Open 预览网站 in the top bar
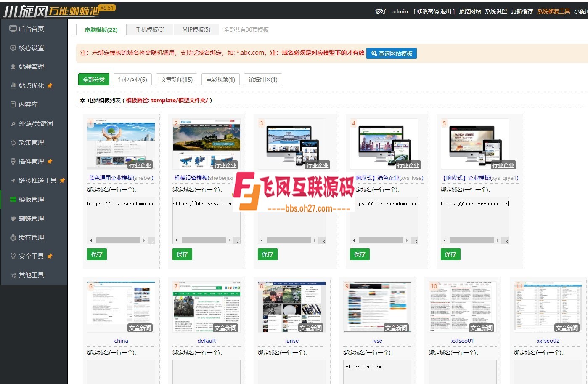Screen dimensions: 588x384 point(470,11)
